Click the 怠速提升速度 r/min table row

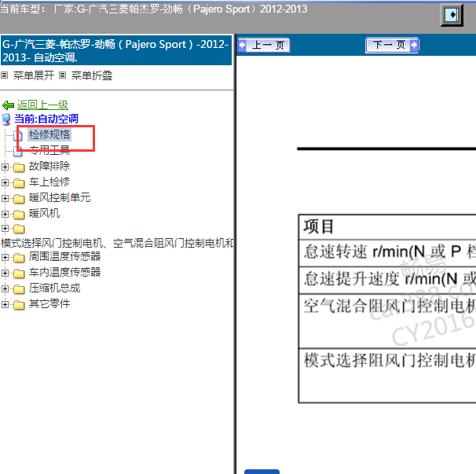point(387,280)
